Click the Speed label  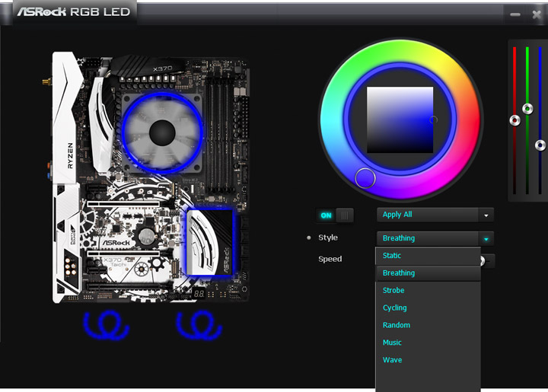tap(330, 259)
